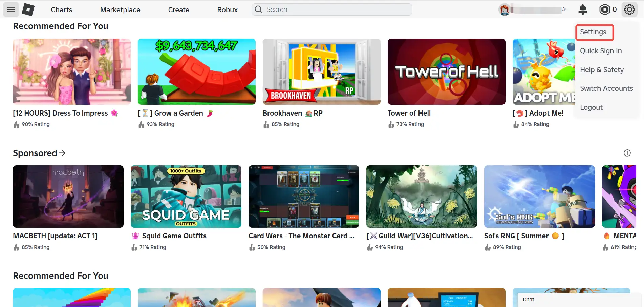Open the Marketplace tab

pyautogui.click(x=120, y=10)
